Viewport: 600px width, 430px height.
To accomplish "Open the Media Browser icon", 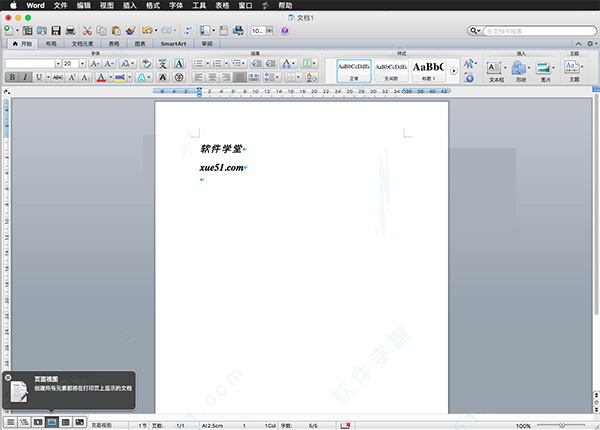I will click(x=238, y=31).
